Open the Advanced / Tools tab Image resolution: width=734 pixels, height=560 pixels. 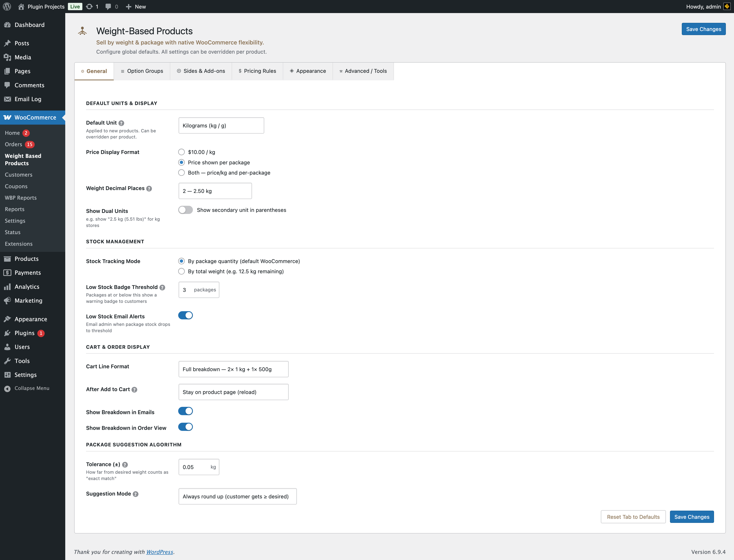(x=363, y=71)
